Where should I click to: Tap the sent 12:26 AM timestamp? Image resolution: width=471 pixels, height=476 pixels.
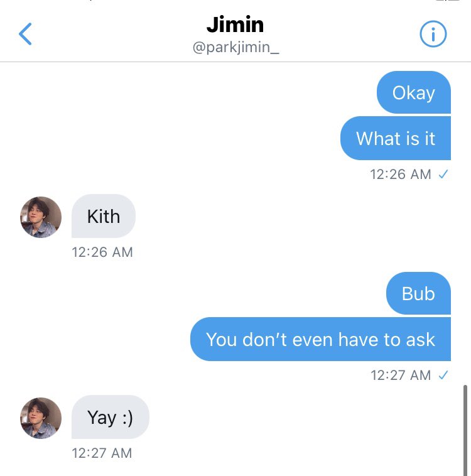[401, 174]
